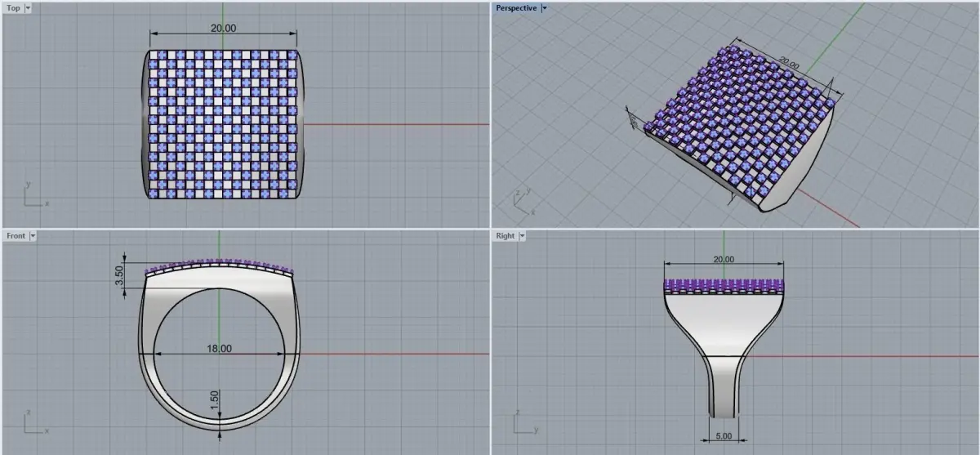Screen dimensions: 980x455
Task: Select the 1.50 thickness dimension
Action: [214, 399]
